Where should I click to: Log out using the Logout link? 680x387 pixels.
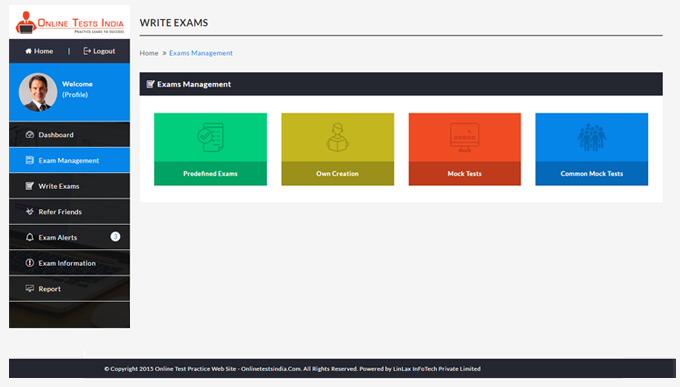(99, 51)
